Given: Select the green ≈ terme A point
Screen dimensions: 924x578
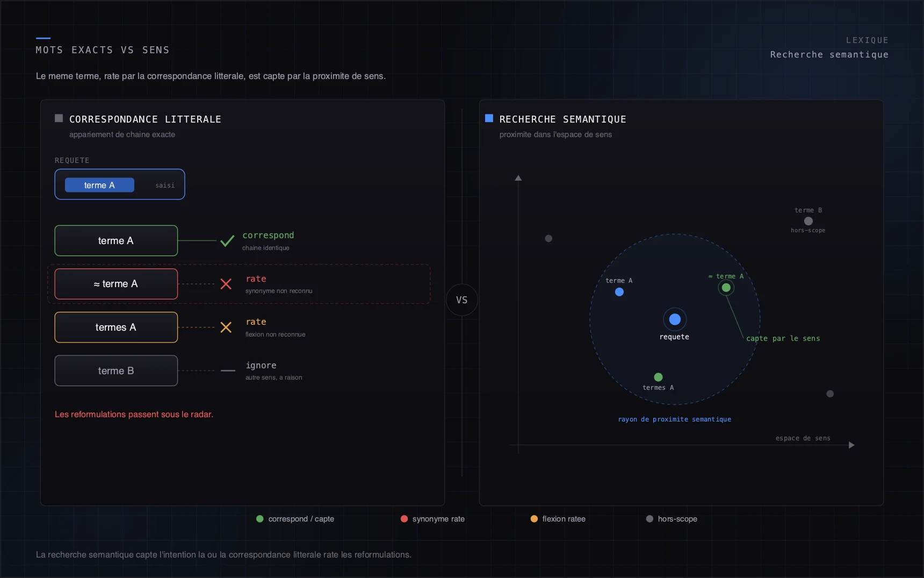Looking at the screenshot, I should (x=726, y=288).
